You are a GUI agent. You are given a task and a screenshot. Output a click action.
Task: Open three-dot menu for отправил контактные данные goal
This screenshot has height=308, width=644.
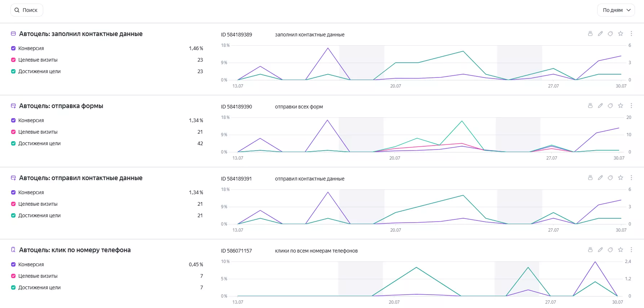[631, 178]
